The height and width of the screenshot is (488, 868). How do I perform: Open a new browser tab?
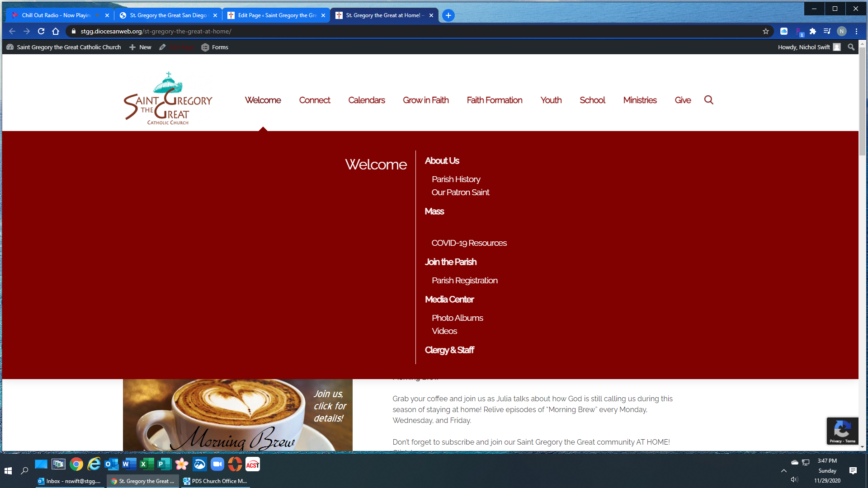pyautogui.click(x=448, y=15)
